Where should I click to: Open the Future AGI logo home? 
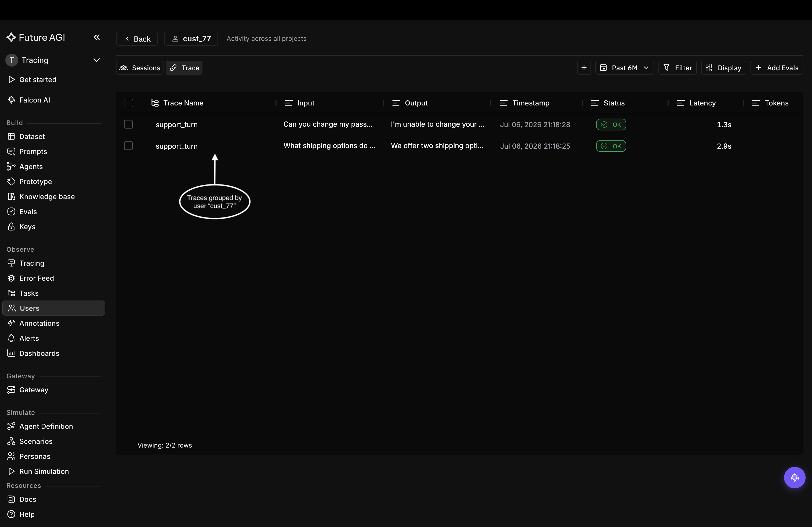[x=36, y=37]
